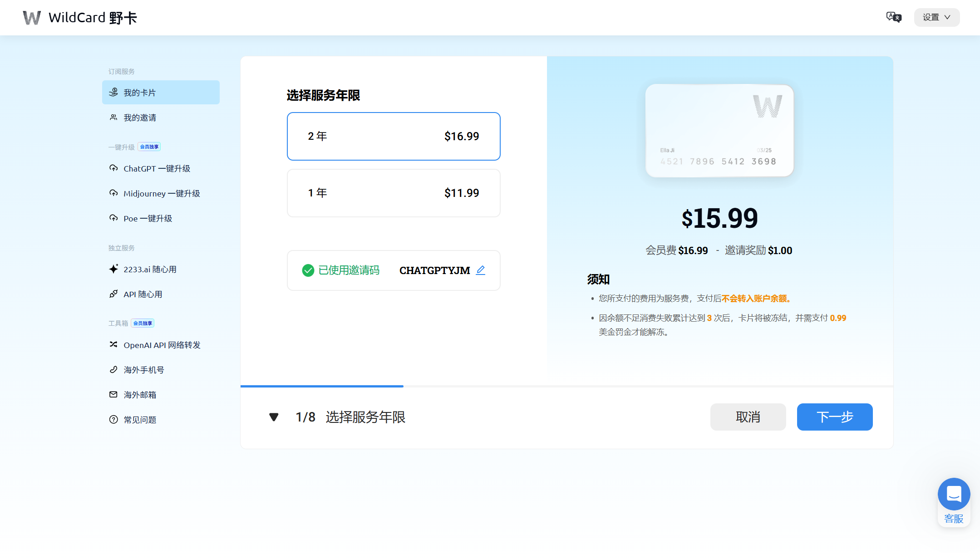Open the translate language switcher
Screen dimensions: 980x559
(x=894, y=17)
